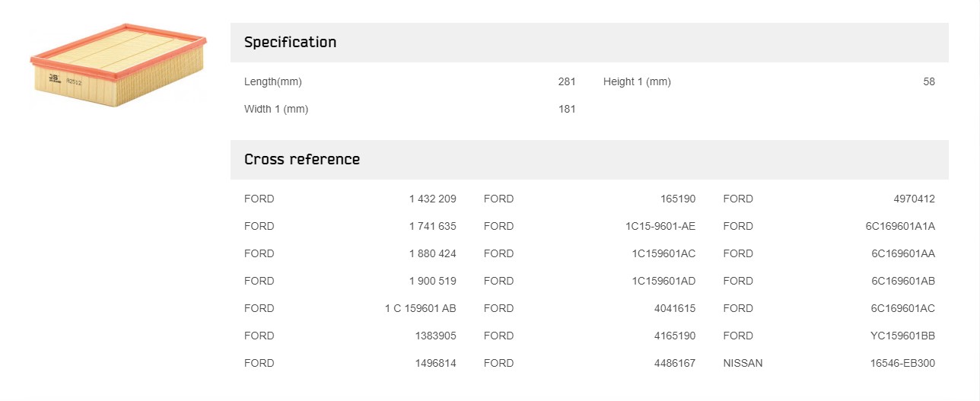Click NISSAN reference 16546-EB300
This screenshot has width=980, height=401.
(903, 363)
